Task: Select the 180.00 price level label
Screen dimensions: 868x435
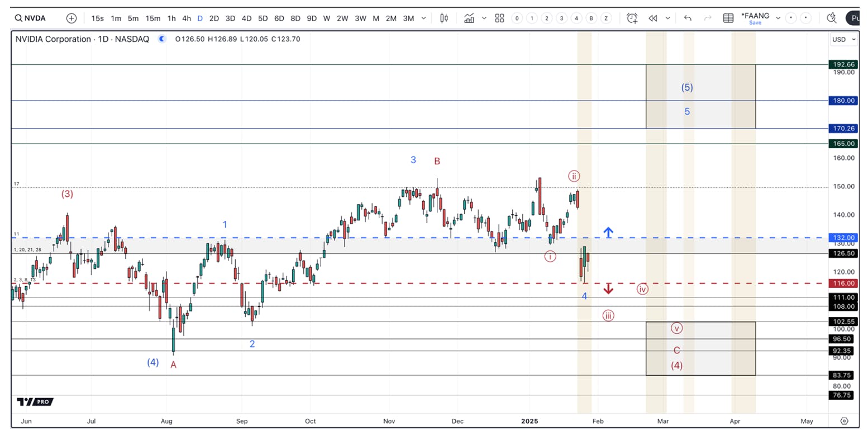Action: [x=843, y=101]
